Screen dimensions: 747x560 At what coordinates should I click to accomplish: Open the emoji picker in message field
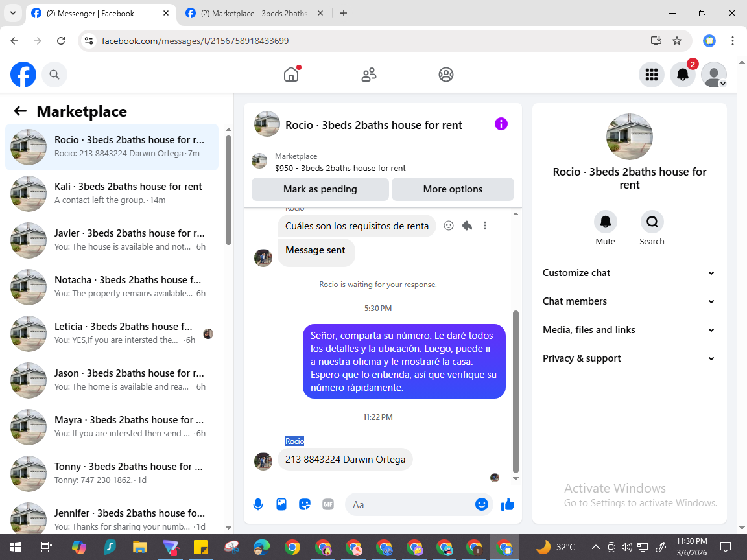[482, 504]
